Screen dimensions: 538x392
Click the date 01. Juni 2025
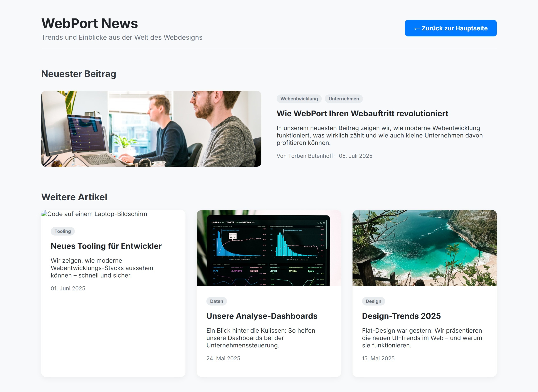[68, 288]
